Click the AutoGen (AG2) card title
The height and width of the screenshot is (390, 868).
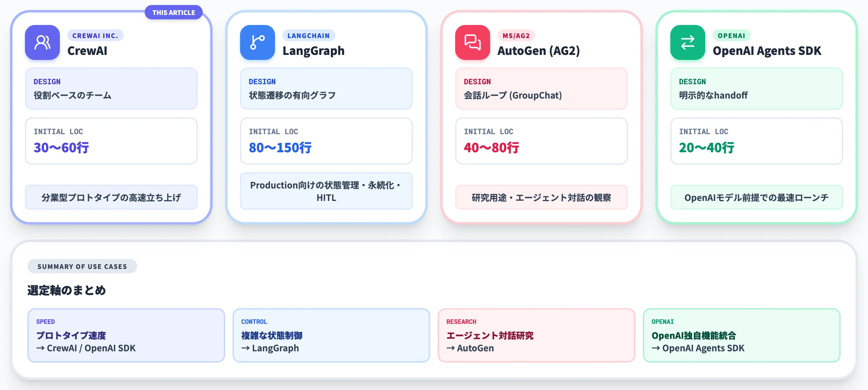point(538,51)
